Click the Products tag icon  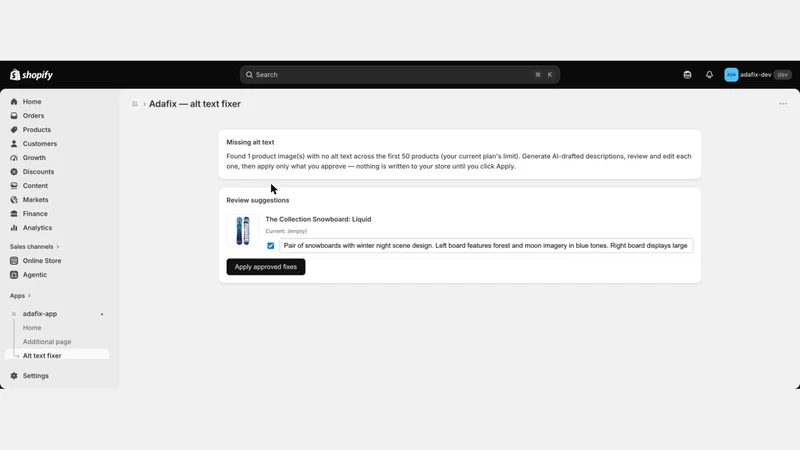[14, 130]
